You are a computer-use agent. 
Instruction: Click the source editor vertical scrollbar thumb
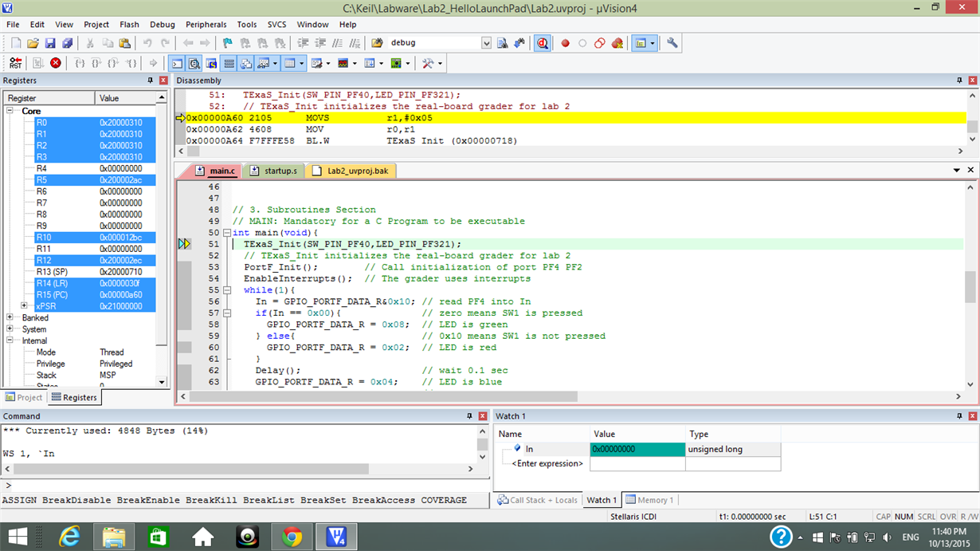click(x=970, y=287)
